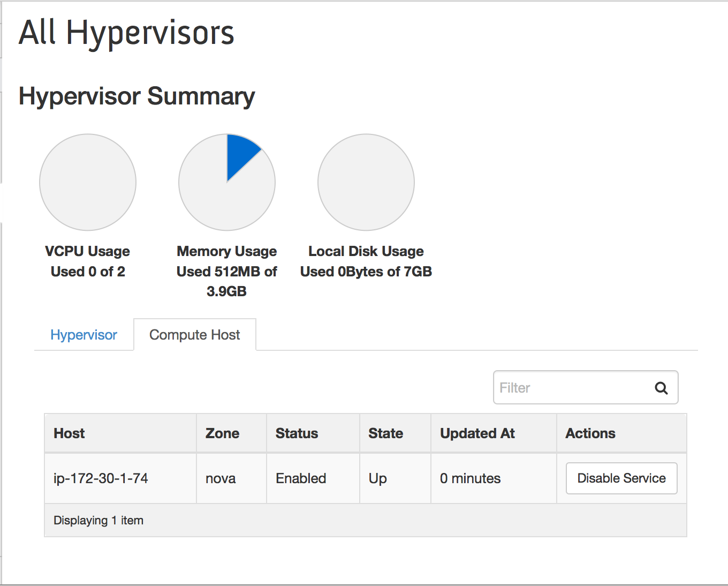Select host ip-172-30-1-74 in the table
728x586 pixels.
(101, 478)
